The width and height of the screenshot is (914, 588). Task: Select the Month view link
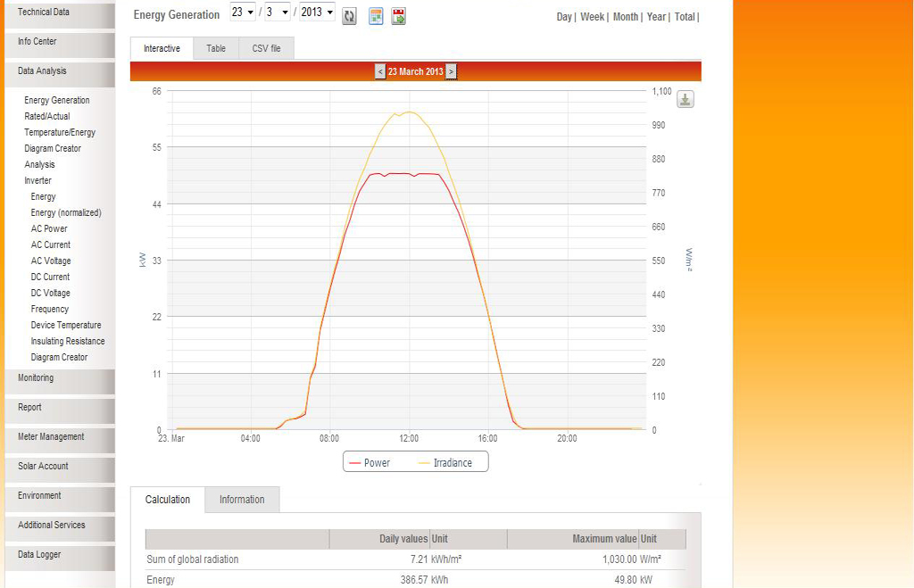click(x=625, y=17)
